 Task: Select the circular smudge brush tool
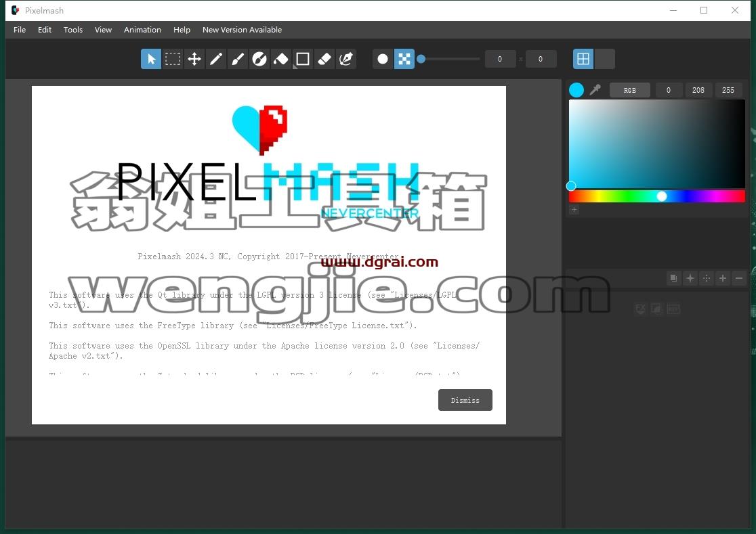coord(259,60)
